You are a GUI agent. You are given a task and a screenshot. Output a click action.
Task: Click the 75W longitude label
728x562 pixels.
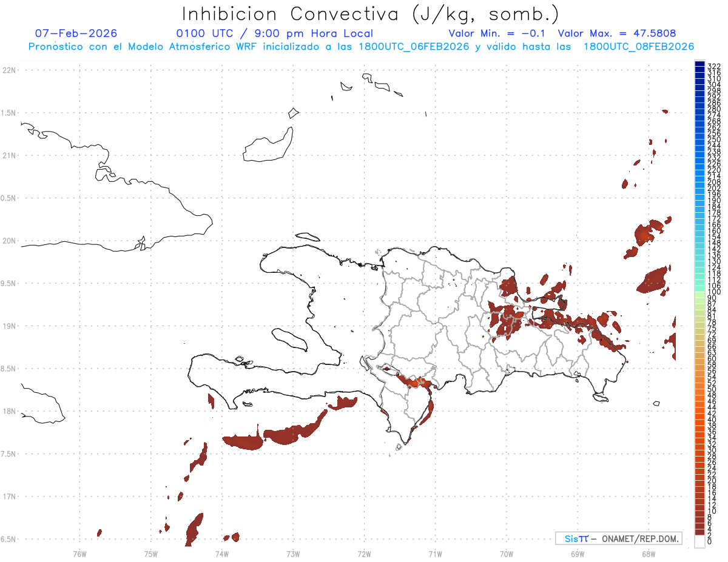151,553
